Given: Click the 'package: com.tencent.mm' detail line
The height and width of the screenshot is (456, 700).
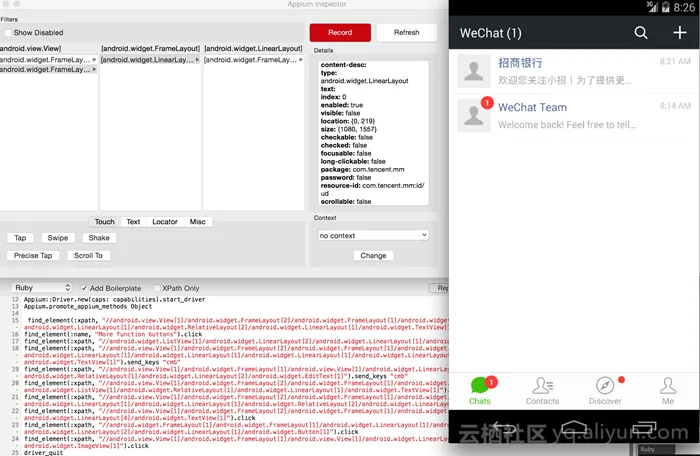Looking at the screenshot, I should tap(362, 169).
